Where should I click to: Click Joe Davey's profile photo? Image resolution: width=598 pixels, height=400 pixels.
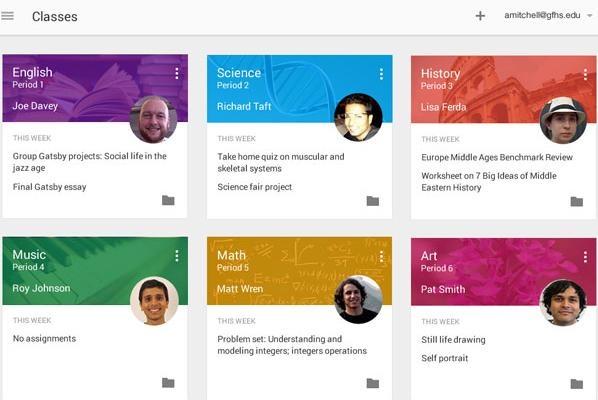click(154, 119)
